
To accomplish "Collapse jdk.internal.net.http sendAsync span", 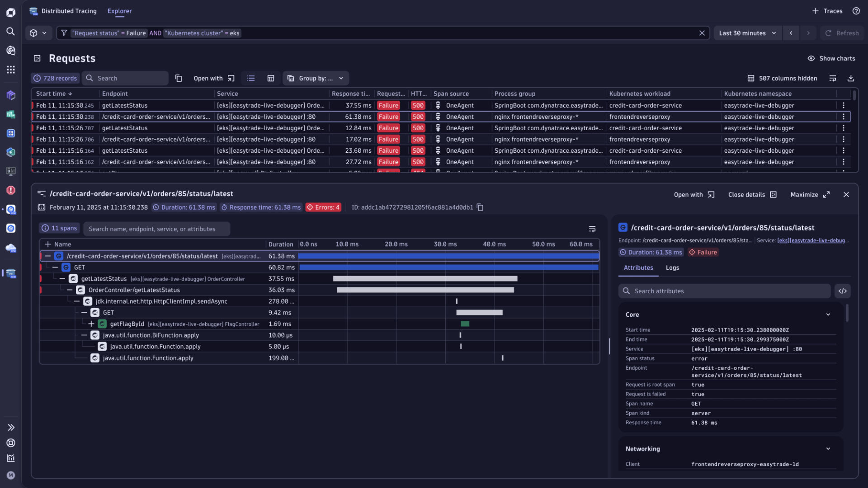I will [77, 301].
